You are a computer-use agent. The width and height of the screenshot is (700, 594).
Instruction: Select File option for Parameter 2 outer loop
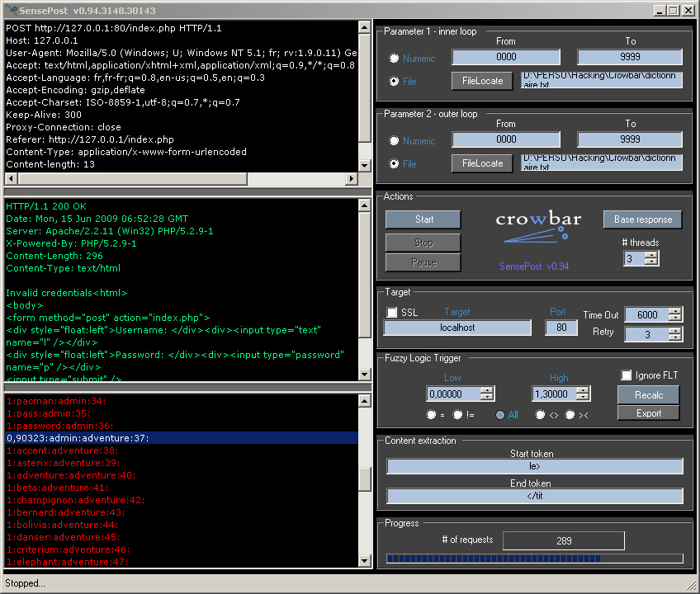pos(395,164)
